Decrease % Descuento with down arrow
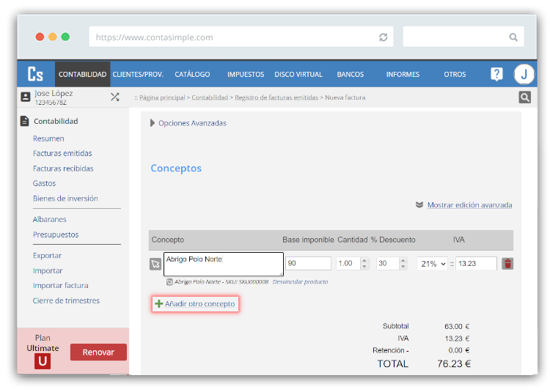The image size is (550, 392). (403, 267)
